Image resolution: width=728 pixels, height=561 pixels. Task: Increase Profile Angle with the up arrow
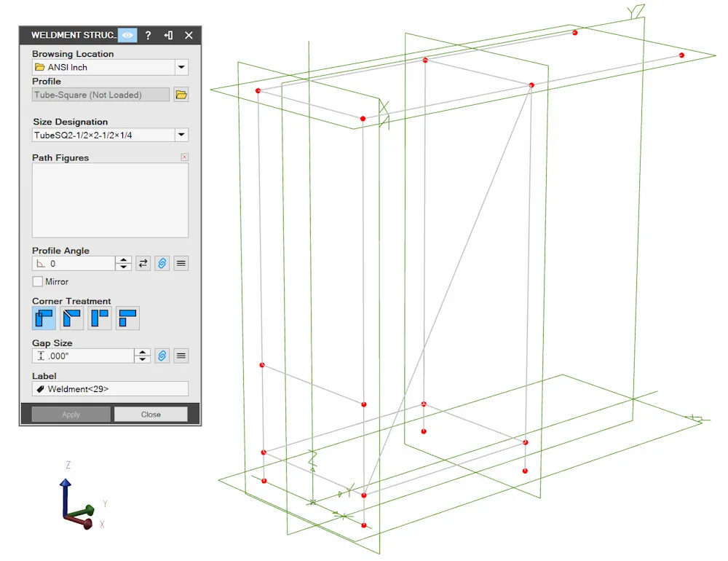123,260
